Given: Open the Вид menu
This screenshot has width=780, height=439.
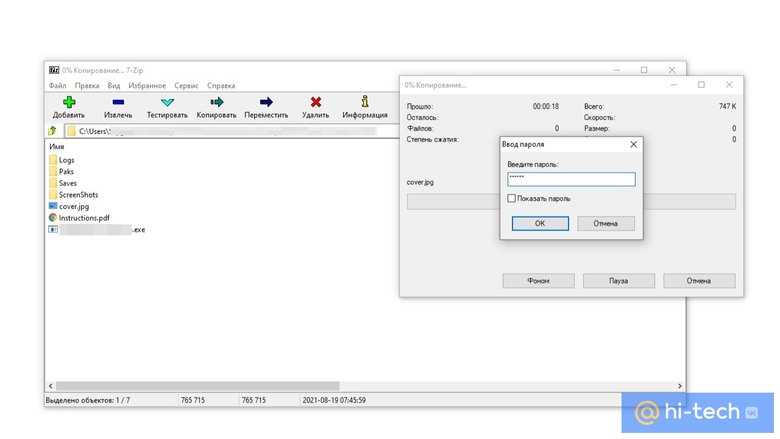Looking at the screenshot, I should pyautogui.click(x=114, y=86).
